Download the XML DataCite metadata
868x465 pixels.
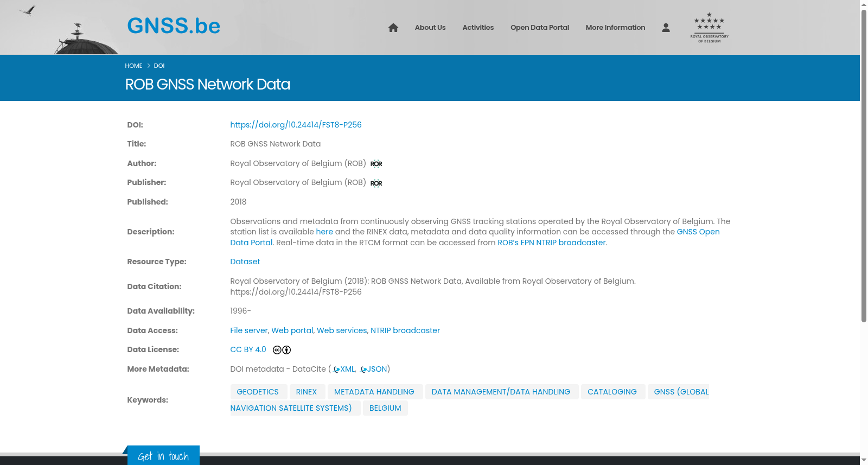coord(348,370)
